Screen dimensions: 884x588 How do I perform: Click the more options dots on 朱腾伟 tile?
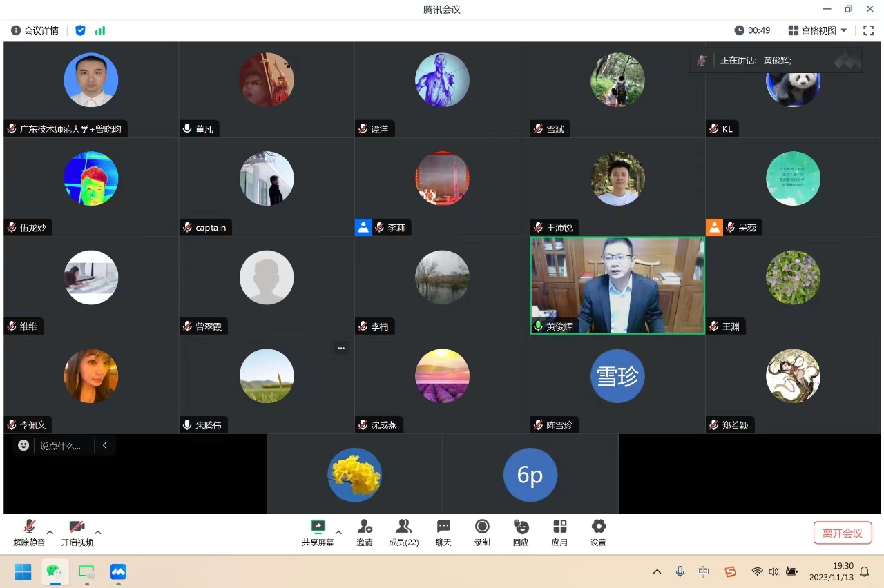pos(340,349)
